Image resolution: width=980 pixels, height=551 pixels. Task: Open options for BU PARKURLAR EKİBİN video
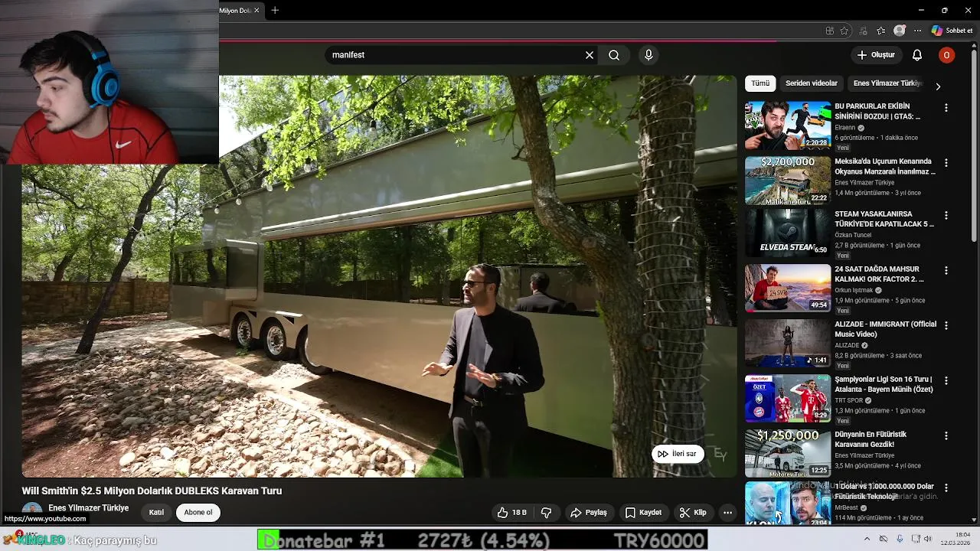946,108
